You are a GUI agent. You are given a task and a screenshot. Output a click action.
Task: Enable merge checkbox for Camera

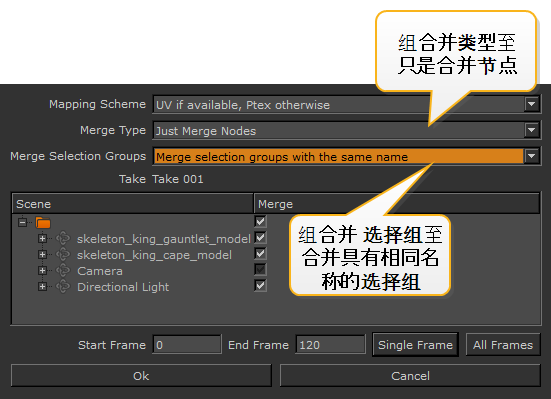[x=260, y=270]
